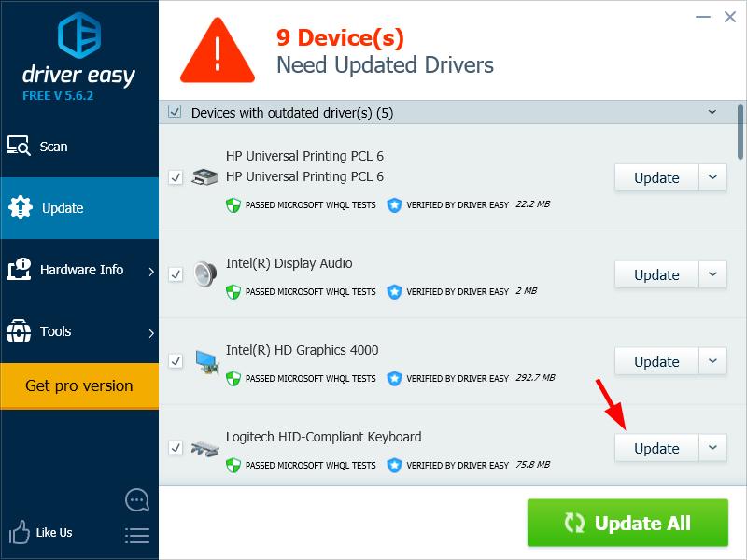The height and width of the screenshot is (560, 747).
Task: Open dropdown arrow beside HD Graphics 4000 Update
Action: (712, 361)
